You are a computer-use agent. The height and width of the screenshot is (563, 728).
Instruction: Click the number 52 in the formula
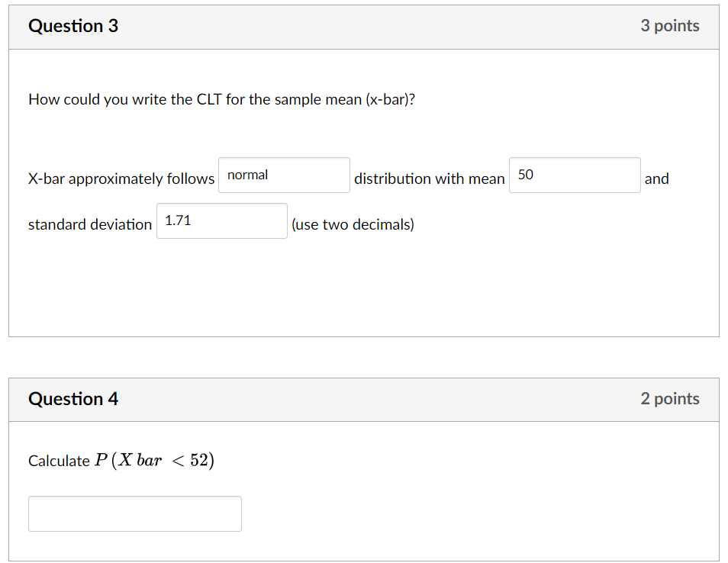coord(200,461)
